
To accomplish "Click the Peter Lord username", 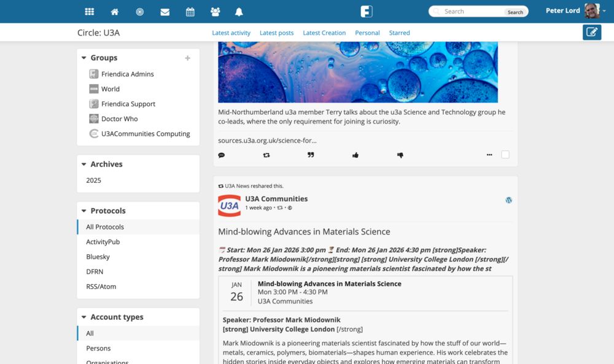I will click(x=562, y=10).
